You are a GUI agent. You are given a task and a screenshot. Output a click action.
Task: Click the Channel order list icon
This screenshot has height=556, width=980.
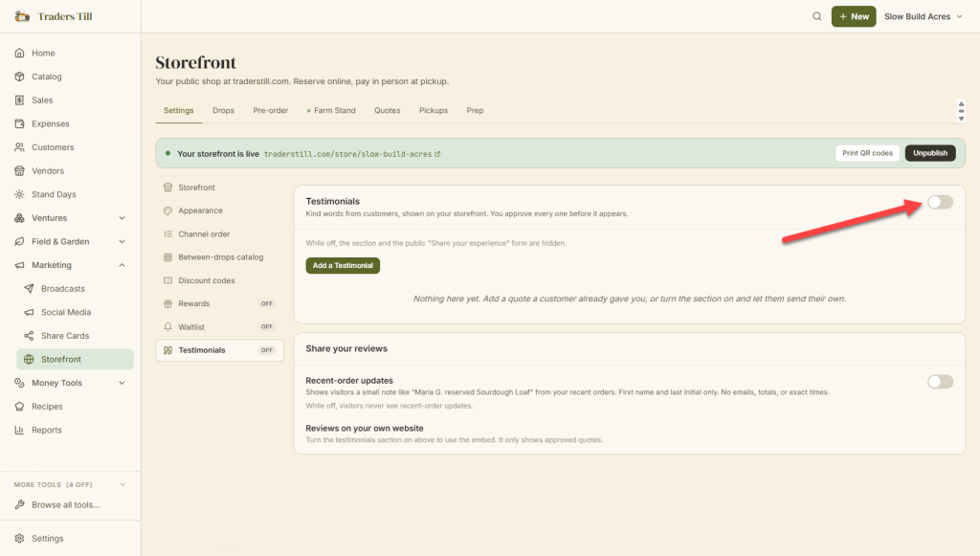(x=167, y=234)
